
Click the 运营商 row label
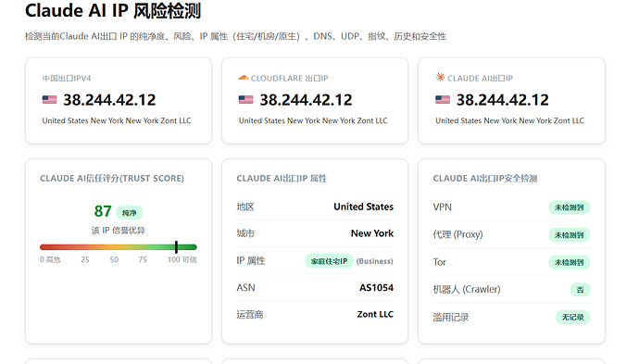pos(250,315)
